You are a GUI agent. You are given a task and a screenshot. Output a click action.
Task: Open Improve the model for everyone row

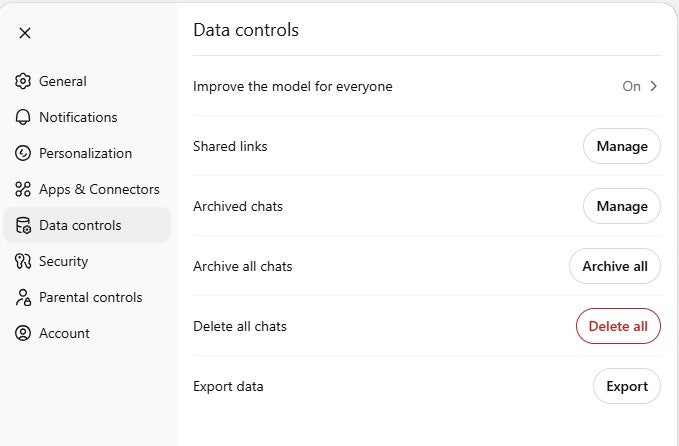(x=293, y=86)
